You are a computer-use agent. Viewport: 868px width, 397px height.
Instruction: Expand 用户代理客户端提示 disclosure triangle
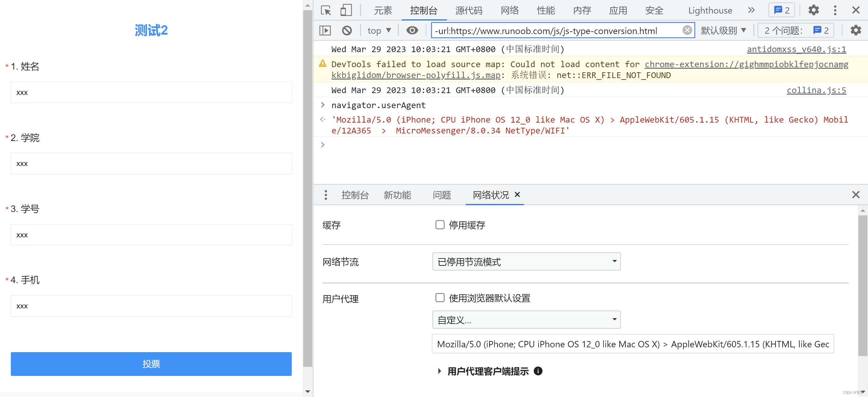tap(440, 370)
